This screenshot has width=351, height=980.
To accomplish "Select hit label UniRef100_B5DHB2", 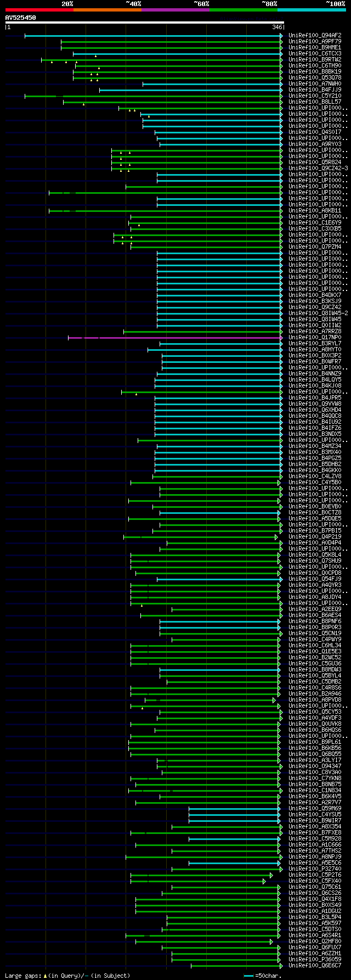I will 315,464.
